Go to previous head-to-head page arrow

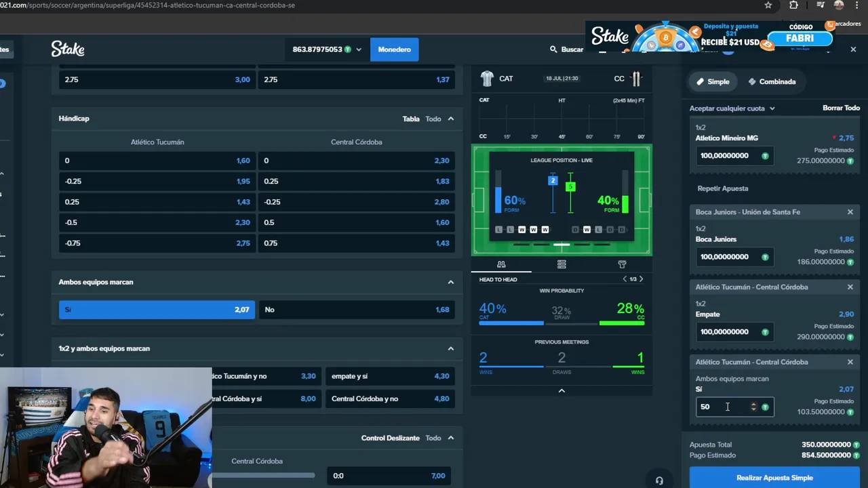coord(625,279)
